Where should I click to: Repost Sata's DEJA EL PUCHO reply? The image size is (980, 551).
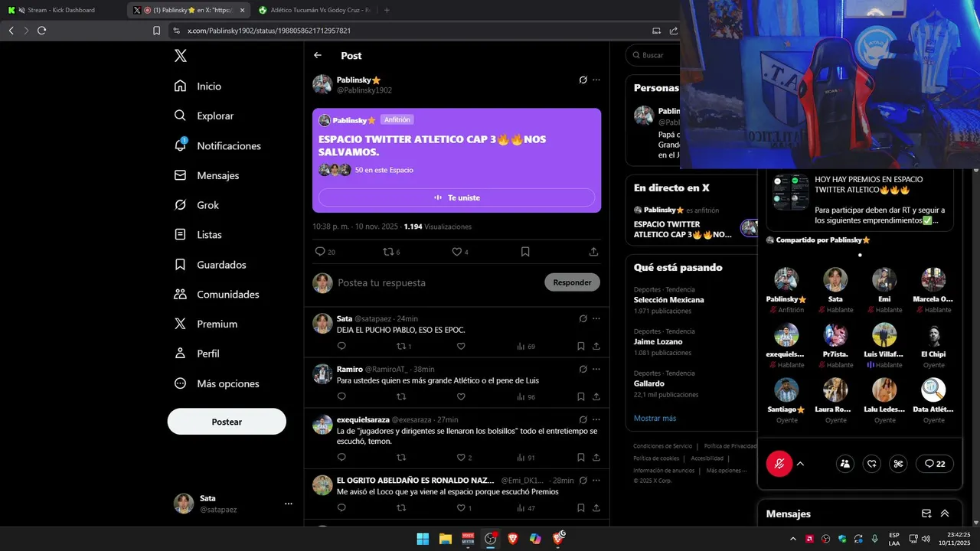401,346
